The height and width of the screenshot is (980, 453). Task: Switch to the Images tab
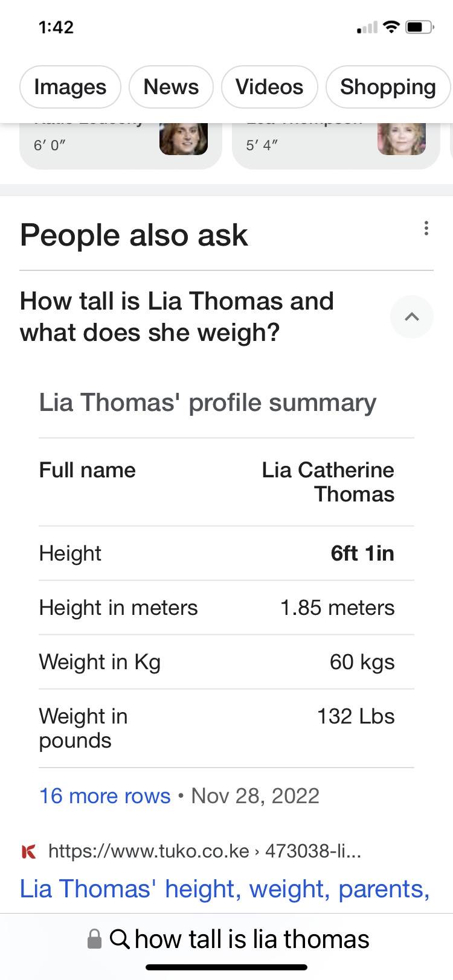pos(70,87)
